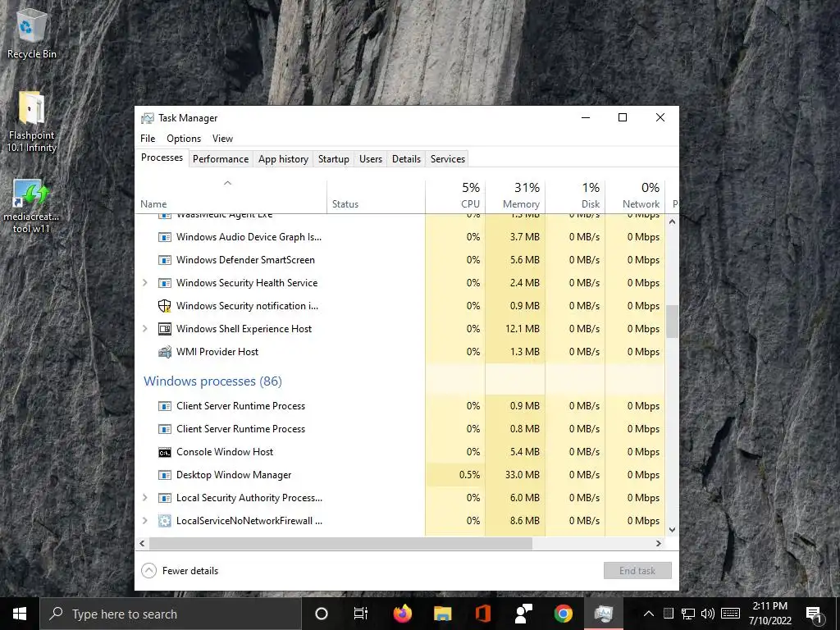Open the Recycle Bin desktop icon

point(32,32)
